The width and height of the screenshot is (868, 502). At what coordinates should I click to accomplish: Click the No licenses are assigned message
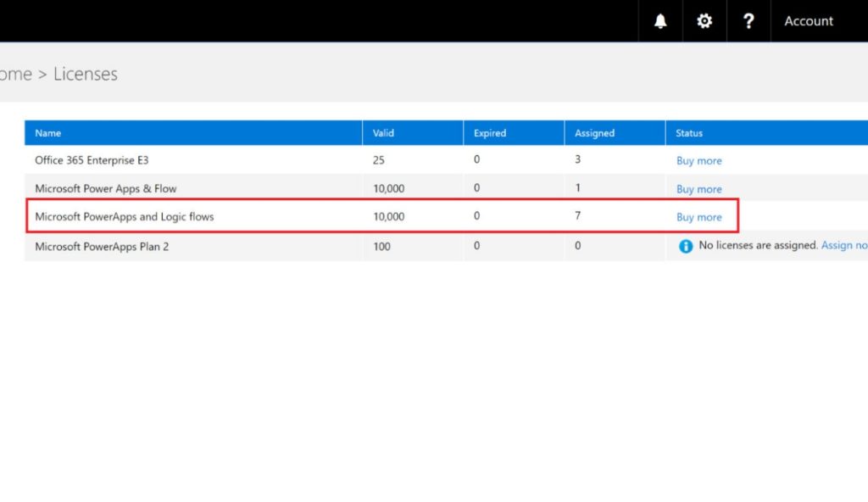point(759,245)
